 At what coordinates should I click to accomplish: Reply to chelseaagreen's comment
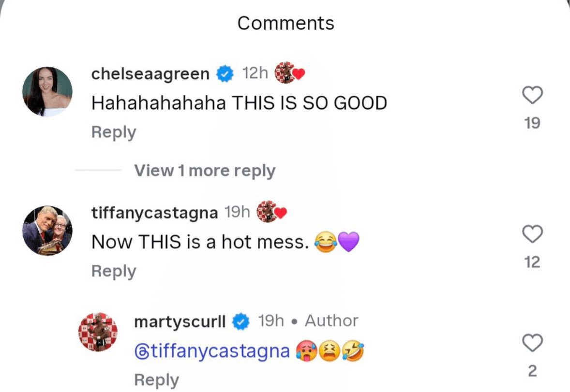[x=114, y=132]
